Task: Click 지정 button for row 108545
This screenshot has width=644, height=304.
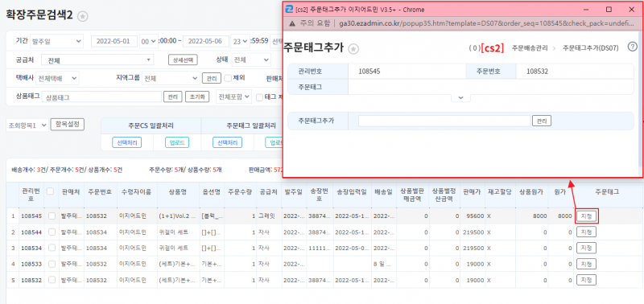Action: pyautogui.click(x=586, y=216)
